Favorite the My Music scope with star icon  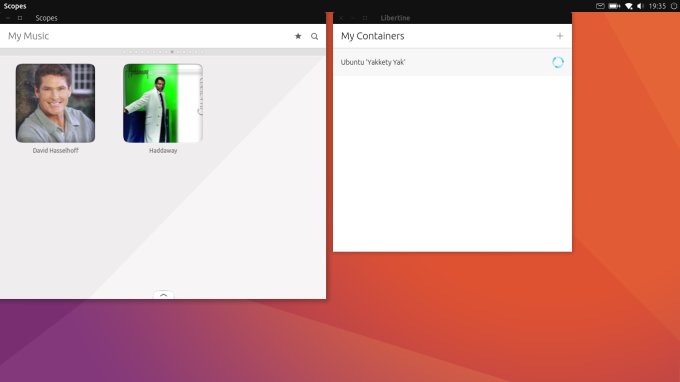[298, 36]
